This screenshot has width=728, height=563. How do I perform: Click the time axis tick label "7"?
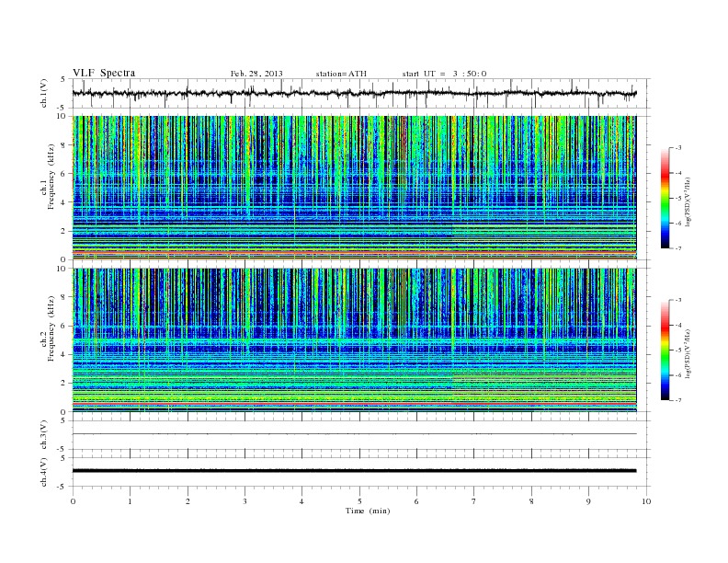[x=473, y=501]
